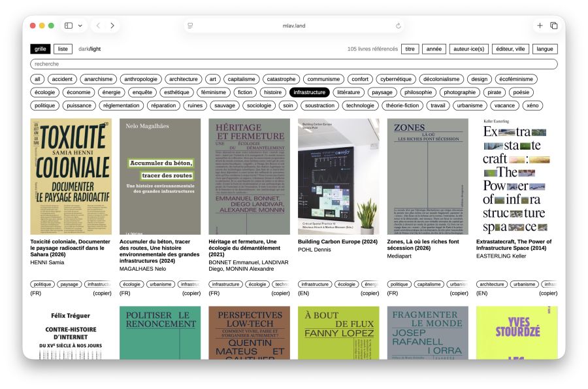Copy reference for Accumuler du béton

click(191, 294)
